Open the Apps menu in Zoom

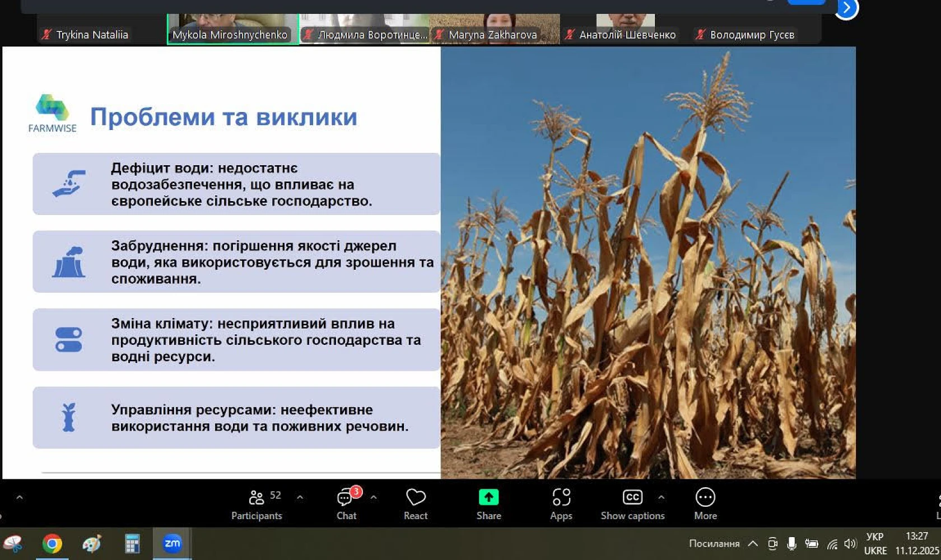(561, 504)
